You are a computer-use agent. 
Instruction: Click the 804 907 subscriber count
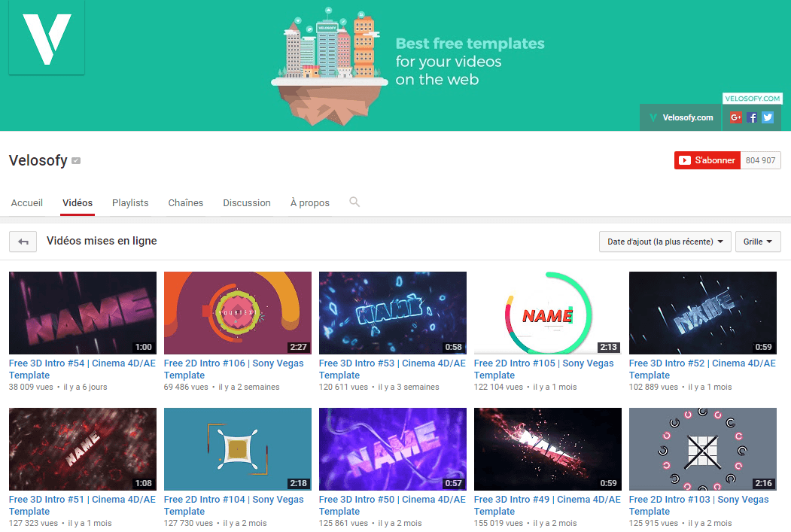[x=760, y=160]
